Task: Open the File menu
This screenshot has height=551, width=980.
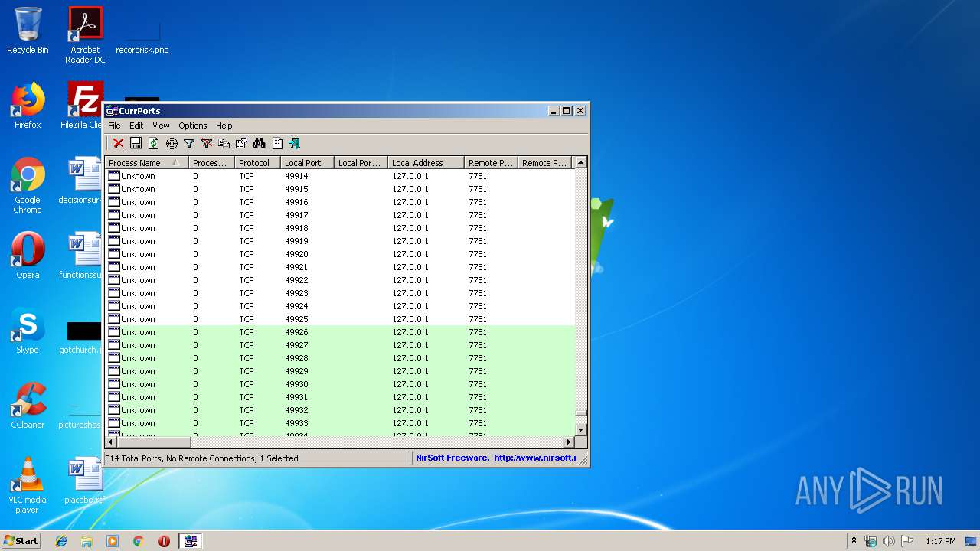Action: (114, 126)
